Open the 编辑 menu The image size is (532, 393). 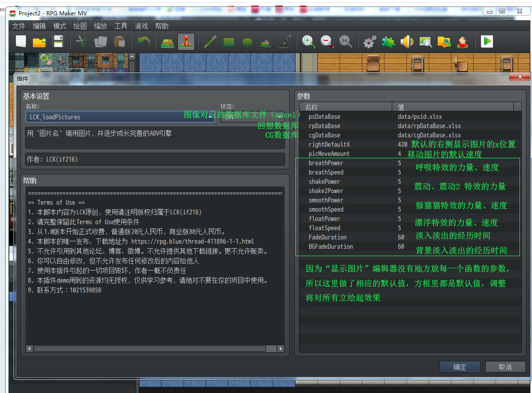click(39, 26)
